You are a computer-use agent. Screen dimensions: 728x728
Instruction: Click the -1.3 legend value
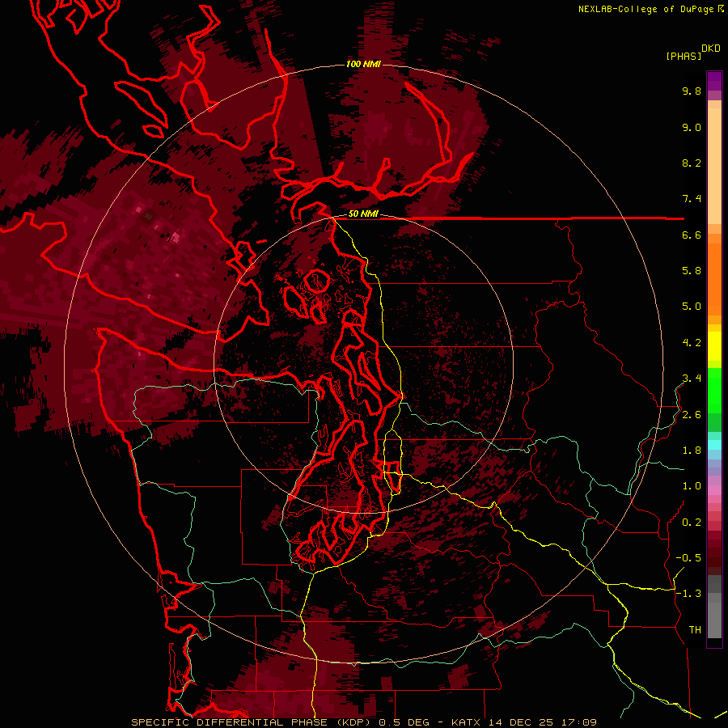[x=688, y=594]
